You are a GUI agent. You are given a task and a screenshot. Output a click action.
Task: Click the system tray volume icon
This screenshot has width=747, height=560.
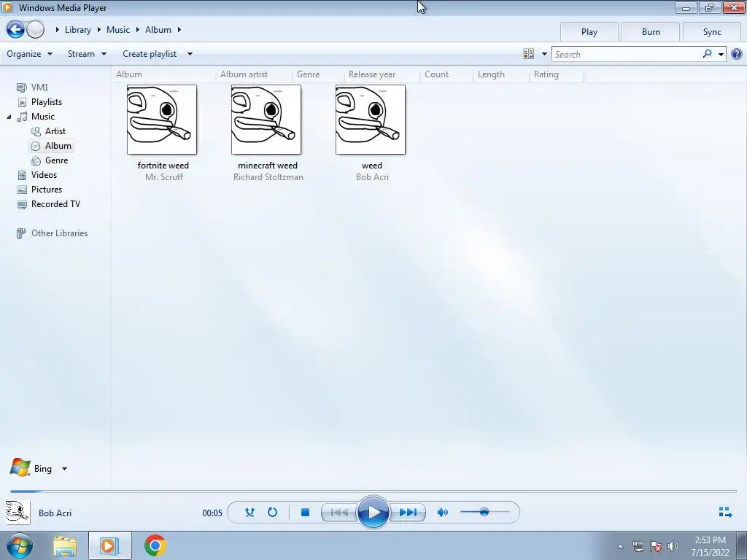tap(673, 546)
